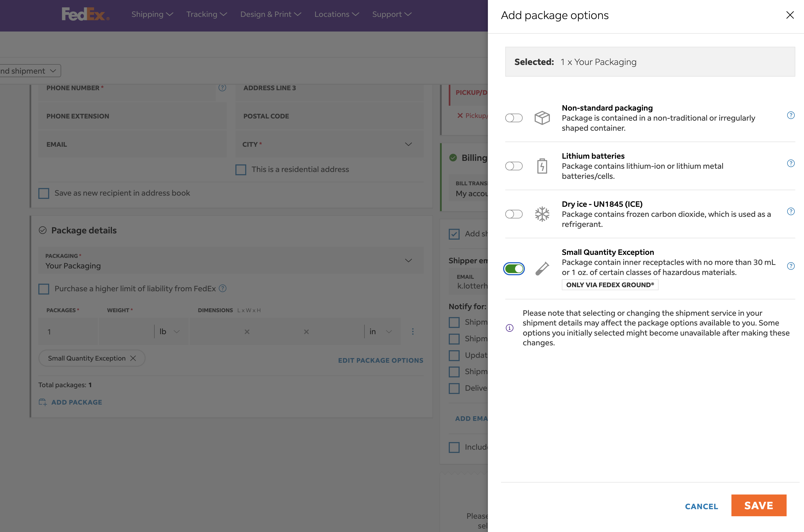Screen dimensions: 804x532
Task: Check Purchase a higher limit of liability
Action: coord(44,289)
